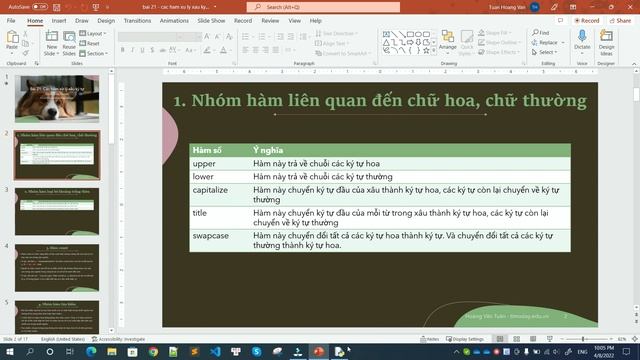This screenshot has height=360, width=640.
Task: Adjust the zoom slider handle
Action: (x=583, y=339)
